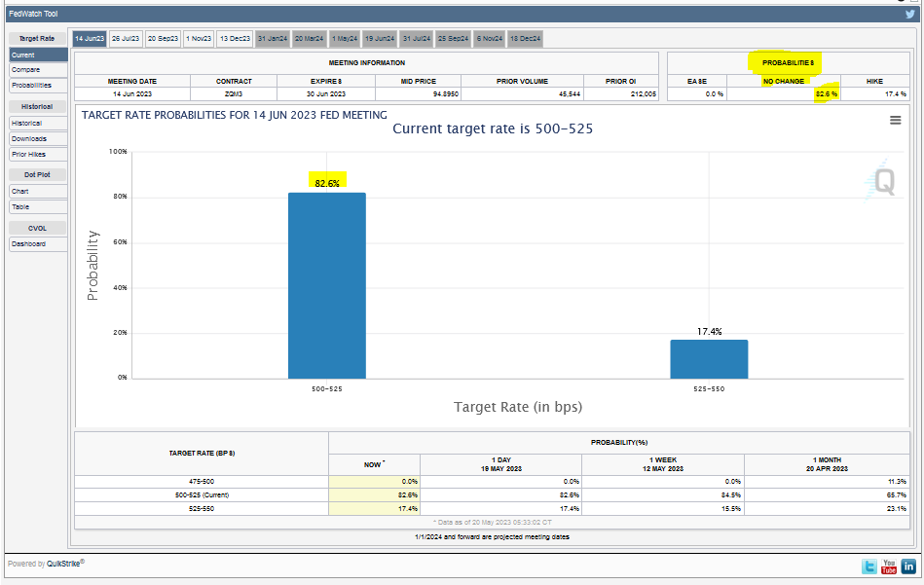Switch to the 20 Sep23 meeting tab
This screenshot has height=585, width=924.
coord(163,39)
